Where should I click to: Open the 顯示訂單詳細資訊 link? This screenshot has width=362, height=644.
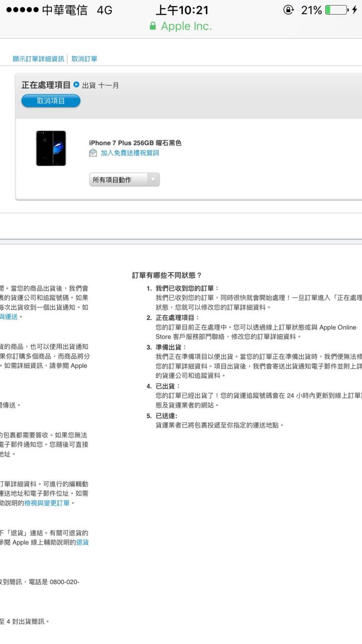click(x=39, y=59)
